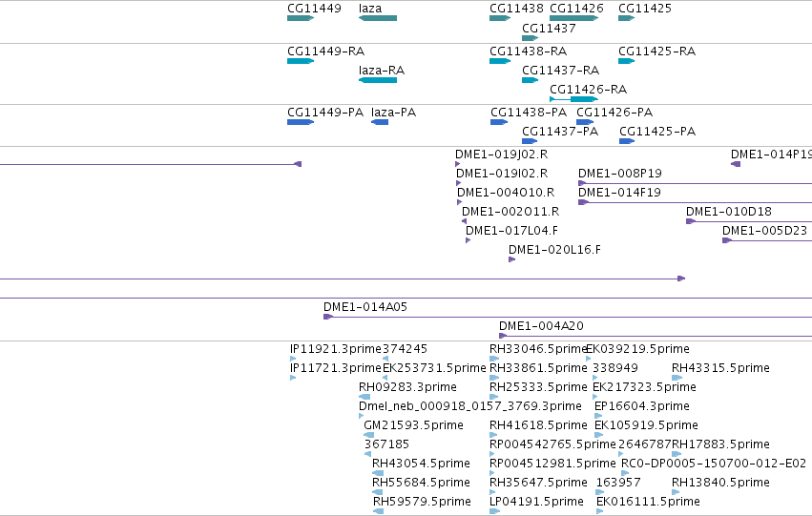Click the DME1-005D23 BAC label

coord(764,231)
